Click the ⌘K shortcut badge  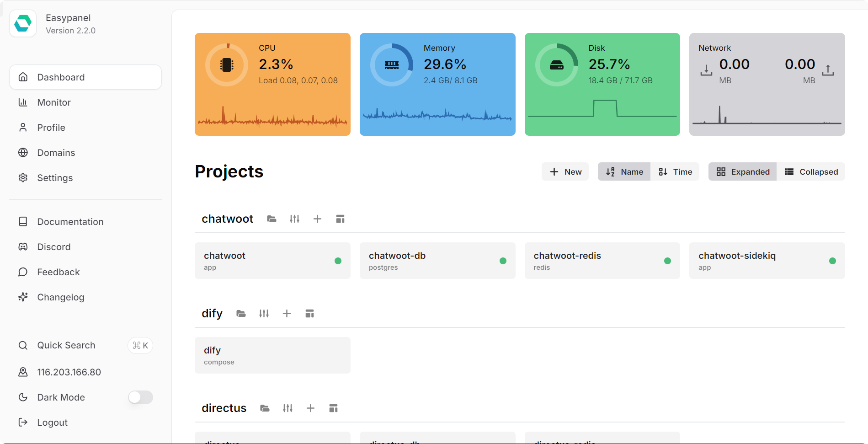coord(140,346)
